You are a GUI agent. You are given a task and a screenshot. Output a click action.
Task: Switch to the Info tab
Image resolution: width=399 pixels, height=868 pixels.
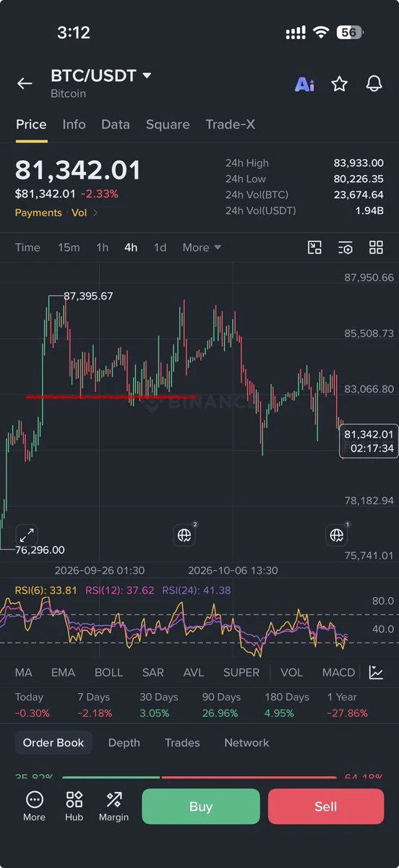[74, 124]
